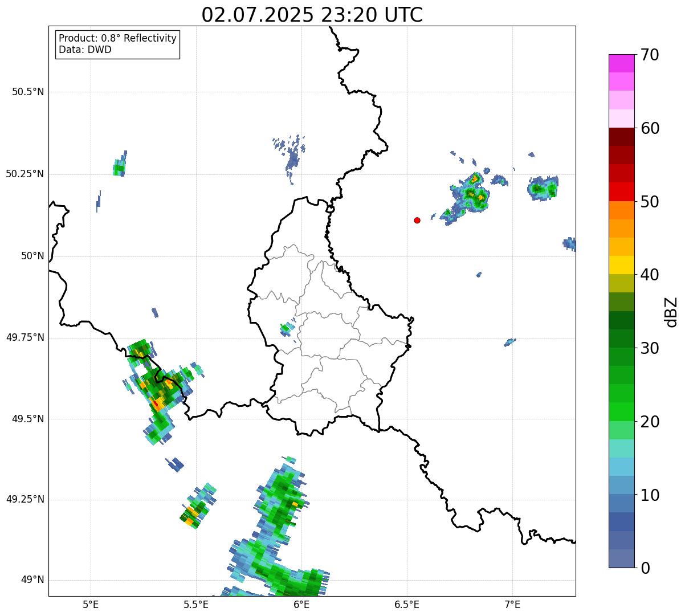
Task: Pick the slate blue band at colorbar bottom
Action: [x=621, y=558]
